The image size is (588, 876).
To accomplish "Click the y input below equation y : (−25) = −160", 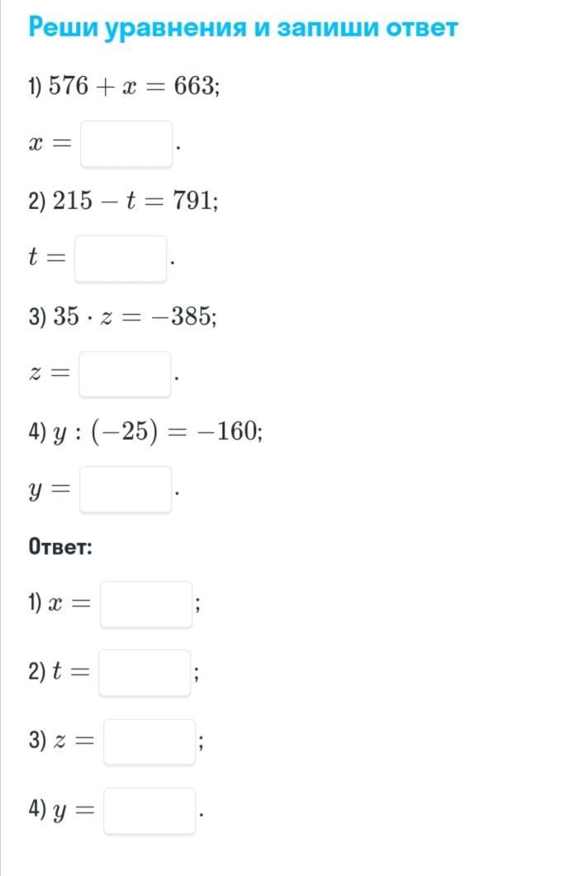I will click(x=126, y=489).
